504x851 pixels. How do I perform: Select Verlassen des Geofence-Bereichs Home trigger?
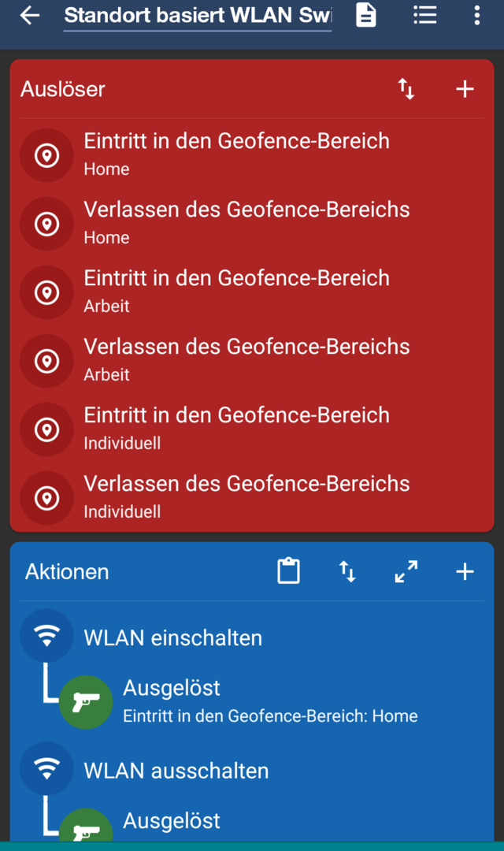pos(246,222)
